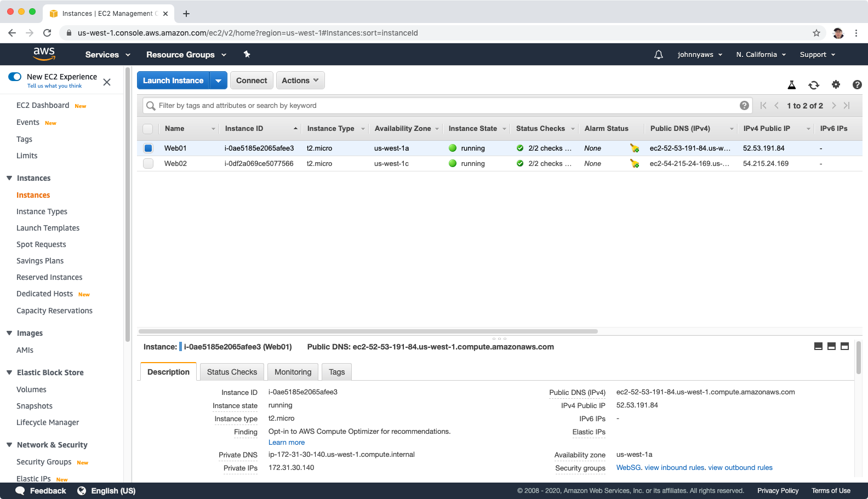
Task: Open the Learn more link
Action: point(287,443)
